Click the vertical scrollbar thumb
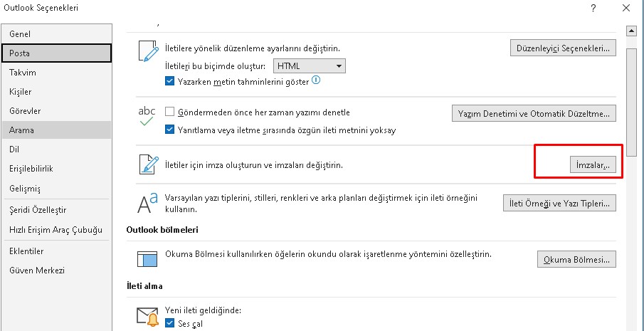The image size is (644, 331). pyautogui.click(x=630, y=101)
